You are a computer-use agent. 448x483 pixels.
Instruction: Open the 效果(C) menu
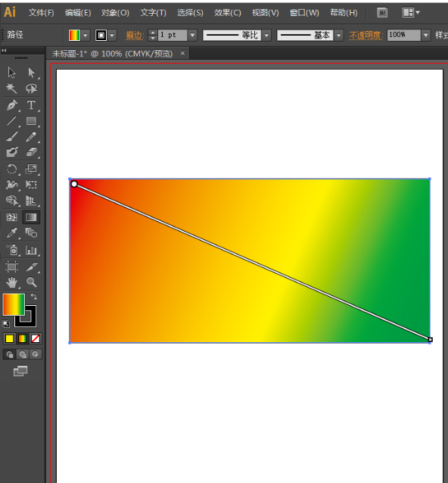coord(228,13)
